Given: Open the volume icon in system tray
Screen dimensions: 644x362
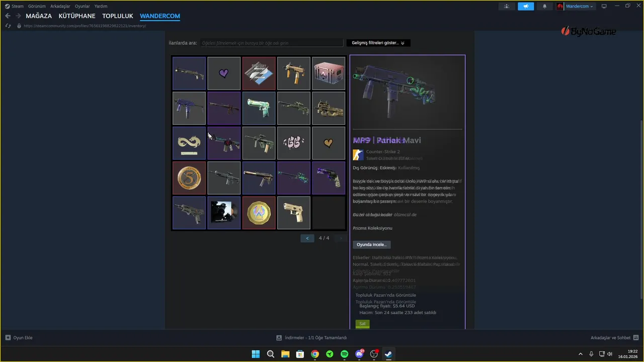Looking at the screenshot, I should coord(610,354).
